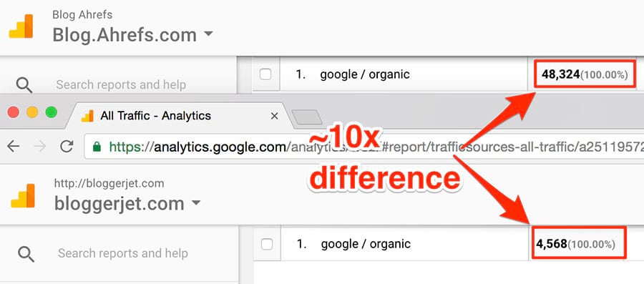Close the All Traffic - Analytics tab

(x=274, y=116)
